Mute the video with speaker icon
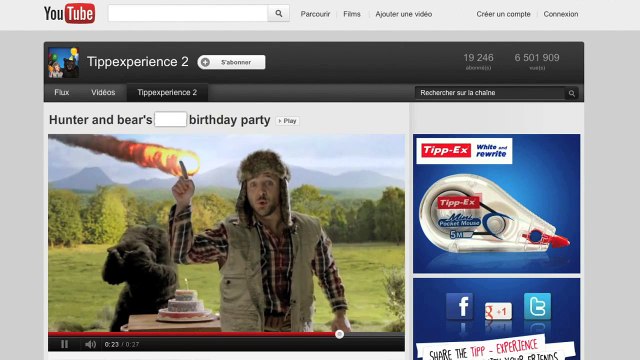The image size is (640, 360). point(90,344)
